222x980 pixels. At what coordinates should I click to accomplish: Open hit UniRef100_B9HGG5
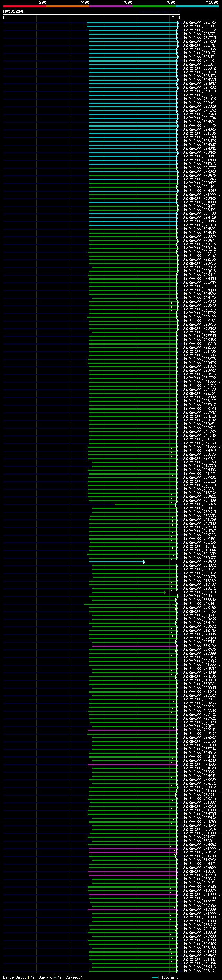(x=199, y=80)
